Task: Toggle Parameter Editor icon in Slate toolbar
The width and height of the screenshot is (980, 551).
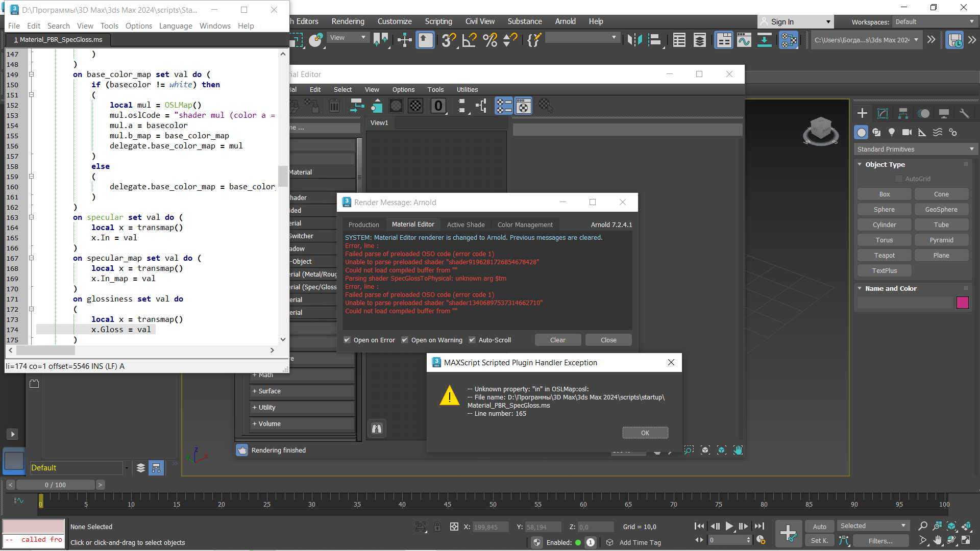Action: 523,106
